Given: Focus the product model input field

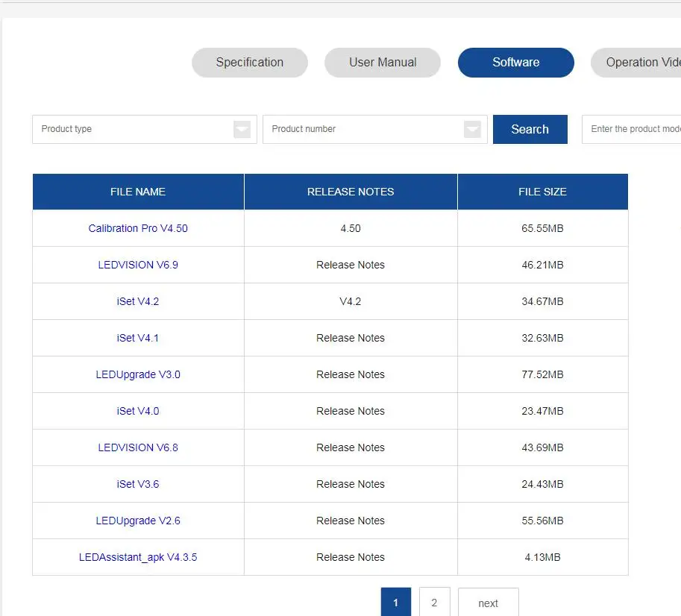Looking at the screenshot, I should tap(632, 129).
